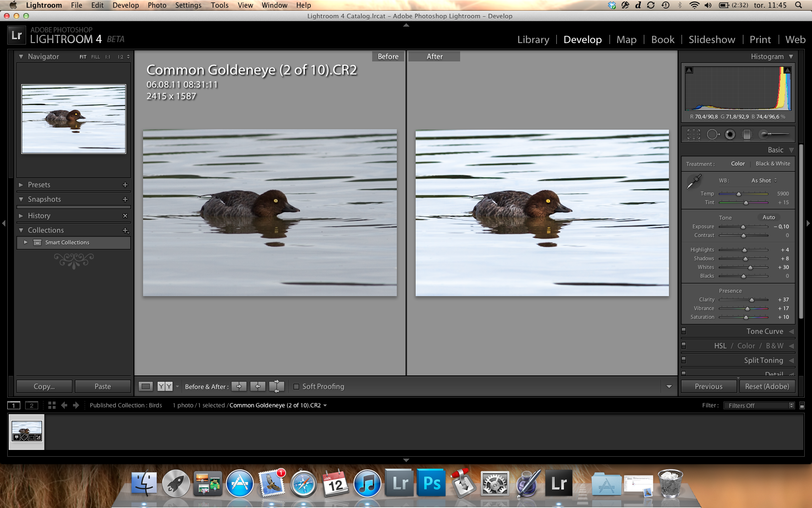This screenshot has height=508, width=812.
Task: Click Reset (Adobe) button
Action: coord(767,387)
